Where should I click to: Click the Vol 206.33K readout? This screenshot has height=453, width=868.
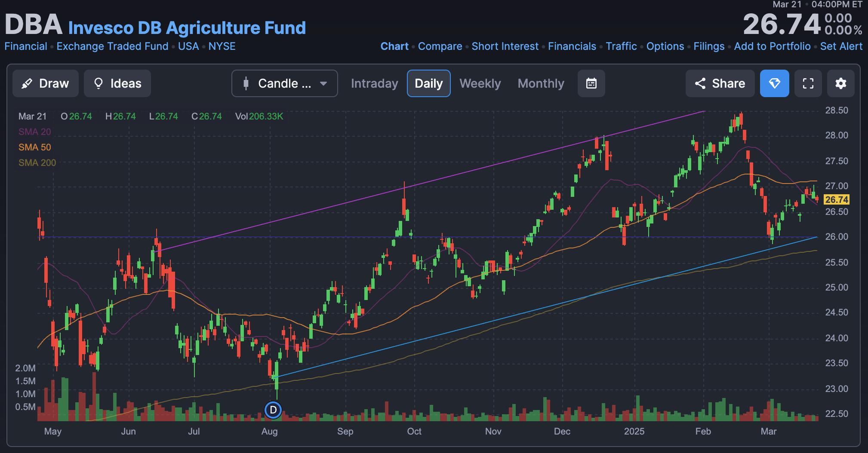(x=259, y=116)
